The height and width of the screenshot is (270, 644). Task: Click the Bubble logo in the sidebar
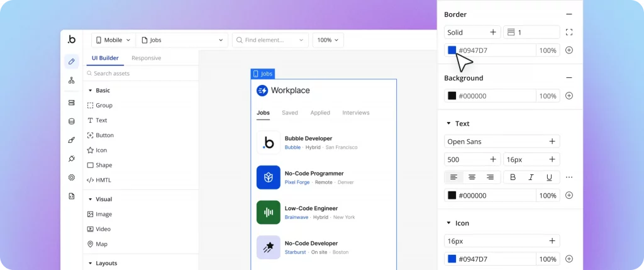pyautogui.click(x=72, y=40)
